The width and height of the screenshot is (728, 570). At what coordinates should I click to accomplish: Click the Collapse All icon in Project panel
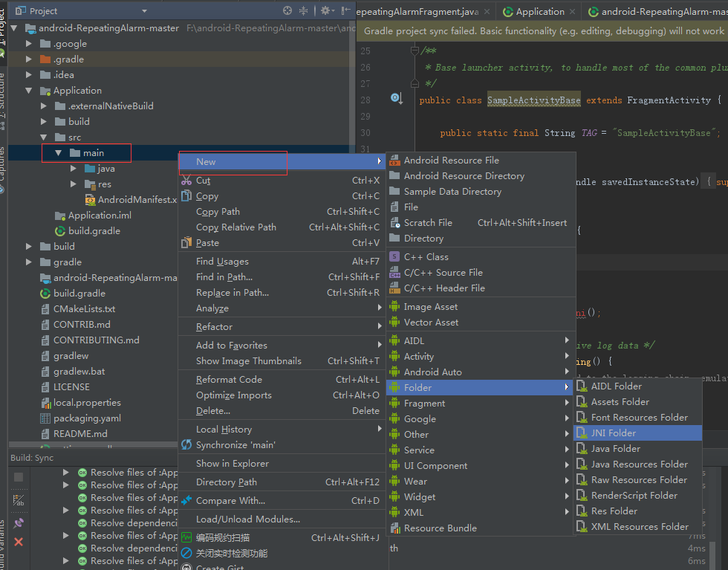(303, 10)
